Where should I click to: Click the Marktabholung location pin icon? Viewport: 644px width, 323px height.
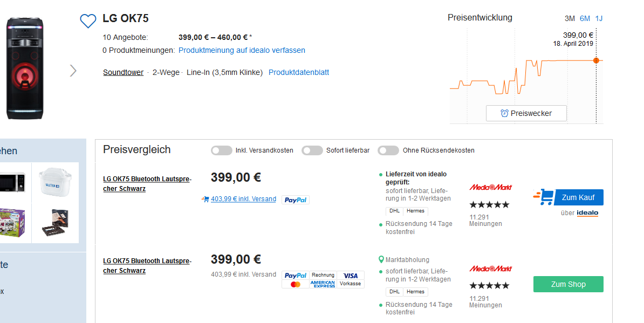[381, 259]
